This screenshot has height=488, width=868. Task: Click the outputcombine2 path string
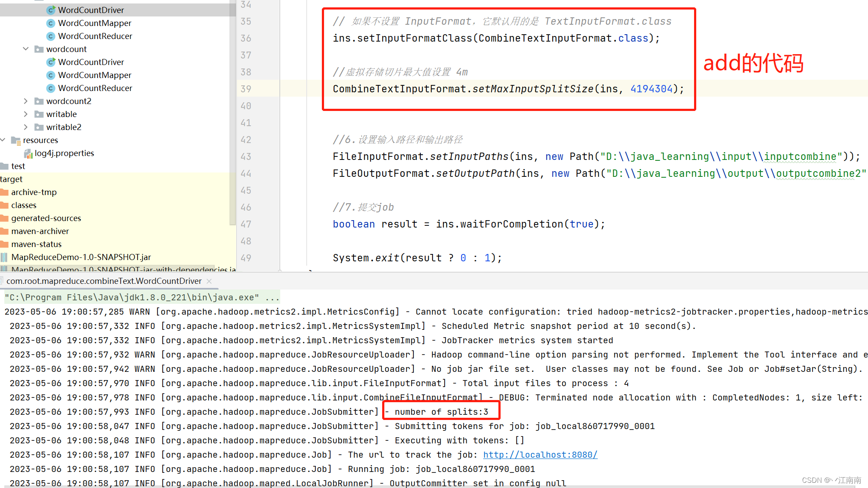pyautogui.click(x=818, y=173)
